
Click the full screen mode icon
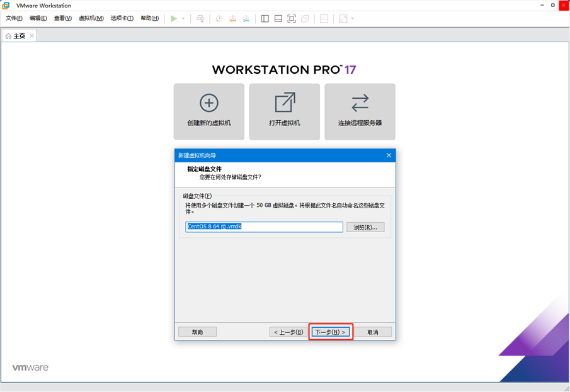click(x=292, y=18)
